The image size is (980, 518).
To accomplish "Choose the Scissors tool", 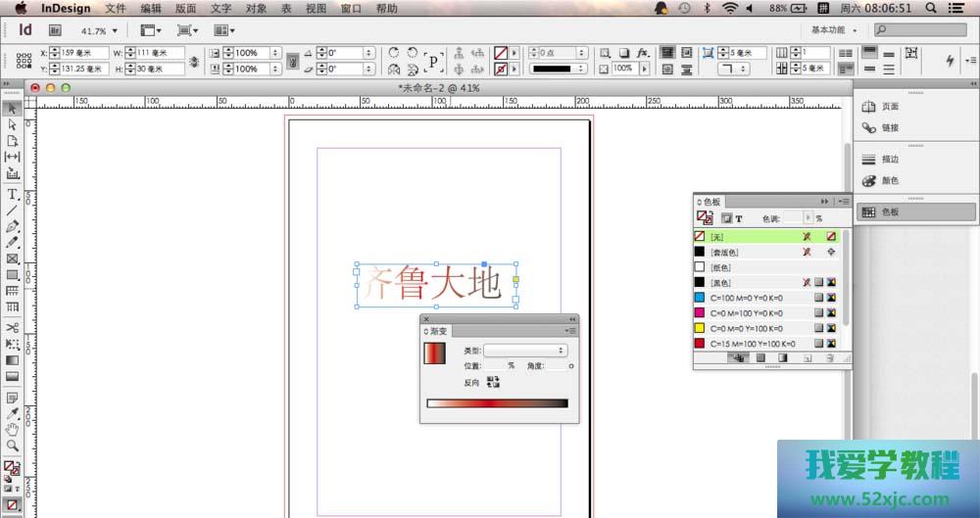I will click(13, 327).
